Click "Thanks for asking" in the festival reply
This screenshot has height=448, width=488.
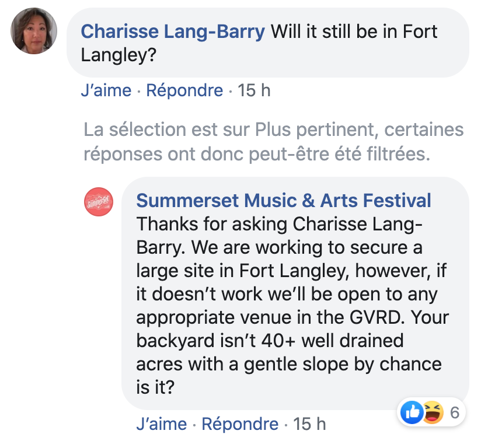(x=211, y=224)
